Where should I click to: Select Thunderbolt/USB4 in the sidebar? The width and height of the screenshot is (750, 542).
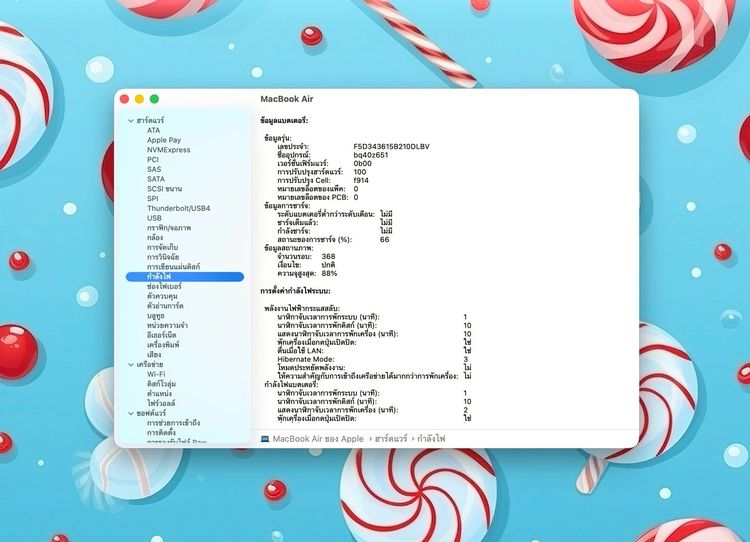tap(179, 208)
